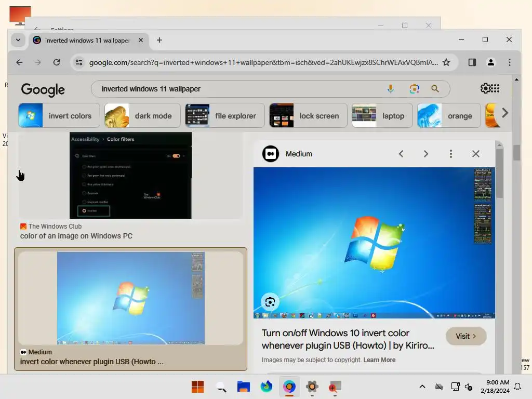
Task: Bookmark this page with the star icon
Action: click(x=446, y=62)
